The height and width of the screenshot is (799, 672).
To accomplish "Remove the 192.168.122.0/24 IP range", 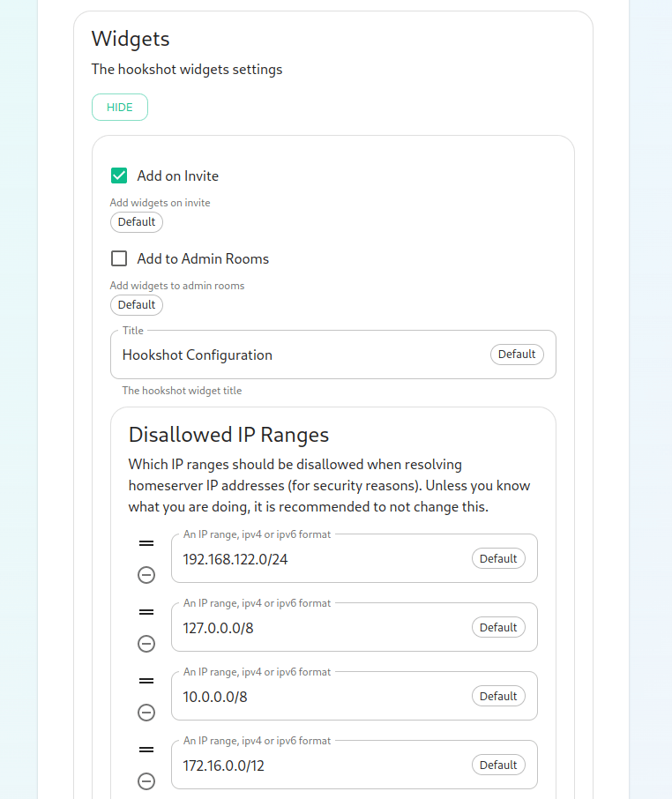I will tap(146, 575).
